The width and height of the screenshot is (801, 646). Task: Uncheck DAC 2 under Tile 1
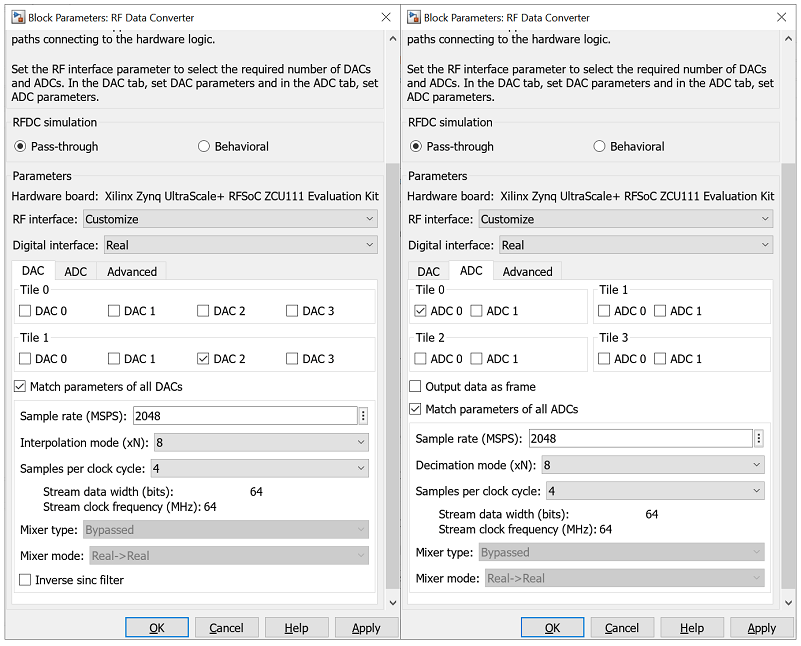coord(204,359)
